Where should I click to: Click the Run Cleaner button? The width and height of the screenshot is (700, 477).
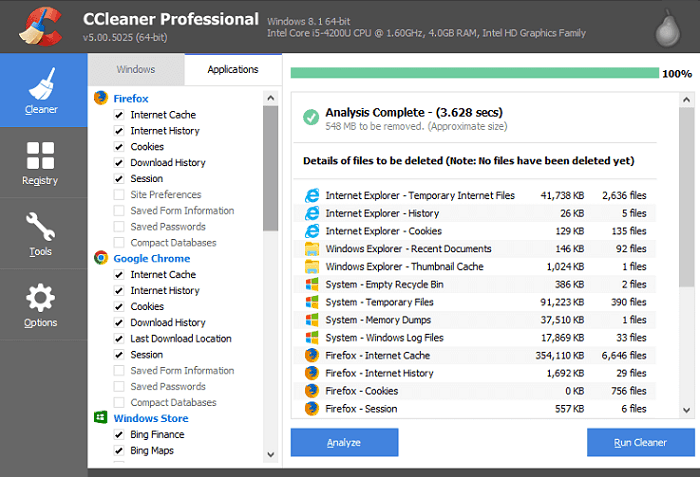[641, 442]
